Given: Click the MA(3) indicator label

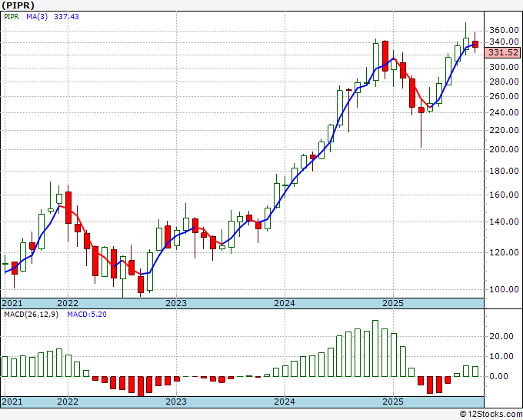Looking at the screenshot, I should pos(37,17).
